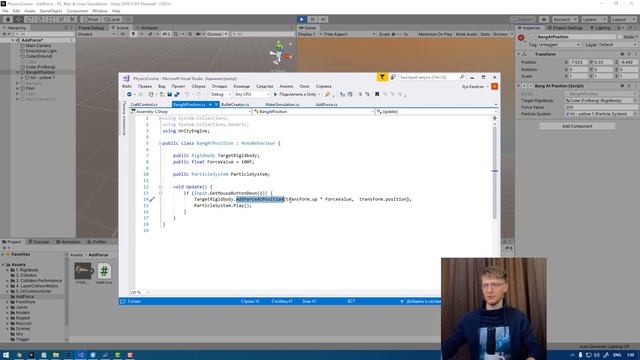Toggle the Static checkbox in Inspector
The width and height of the screenshot is (640, 360).
[620, 37]
